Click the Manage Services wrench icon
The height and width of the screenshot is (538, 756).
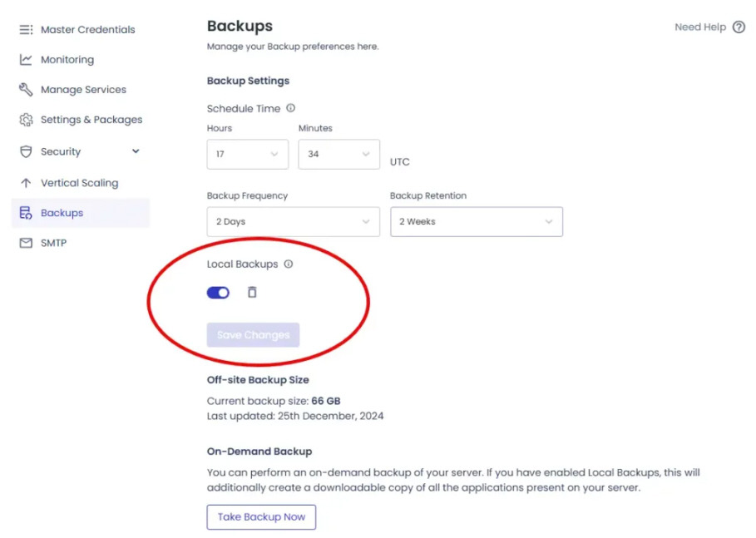[x=26, y=90]
